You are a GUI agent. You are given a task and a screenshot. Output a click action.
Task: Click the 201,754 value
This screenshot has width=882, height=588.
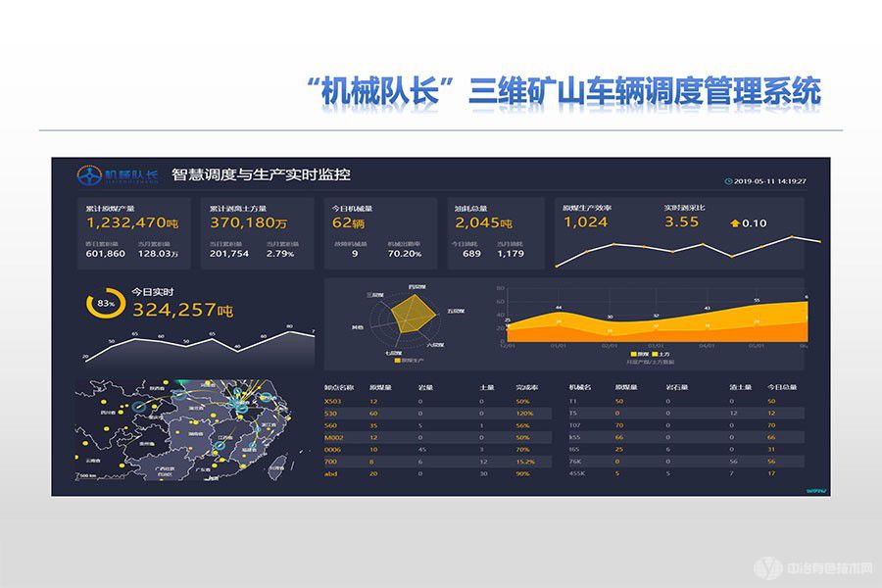229,254
